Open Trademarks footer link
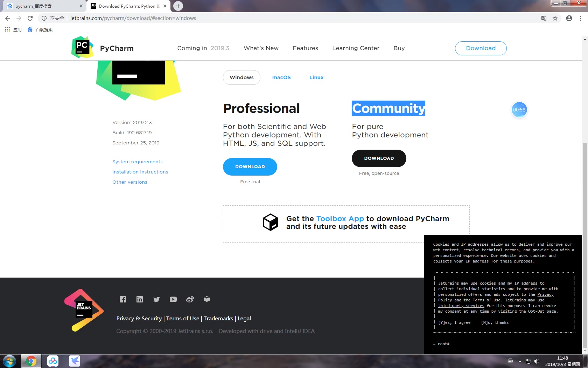The height and width of the screenshot is (368, 588). [218, 318]
